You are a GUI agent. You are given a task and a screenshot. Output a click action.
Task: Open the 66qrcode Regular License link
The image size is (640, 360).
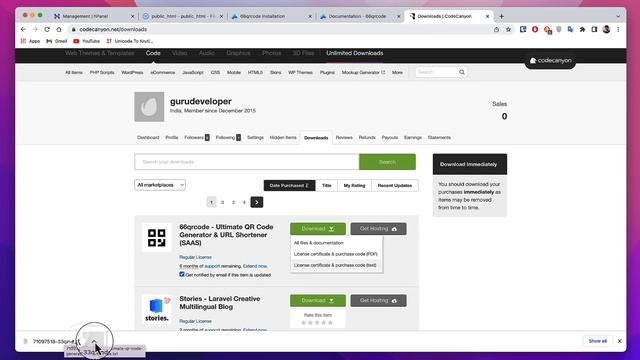click(196, 257)
